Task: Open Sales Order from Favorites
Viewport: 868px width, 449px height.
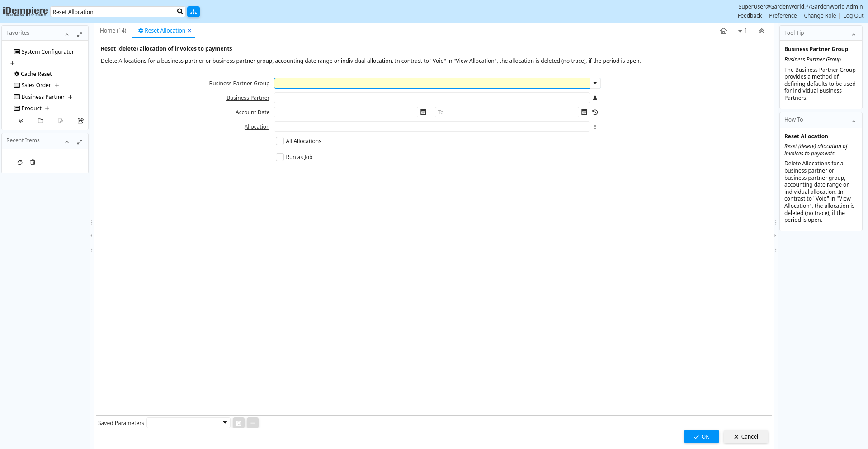Action: (36, 85)
